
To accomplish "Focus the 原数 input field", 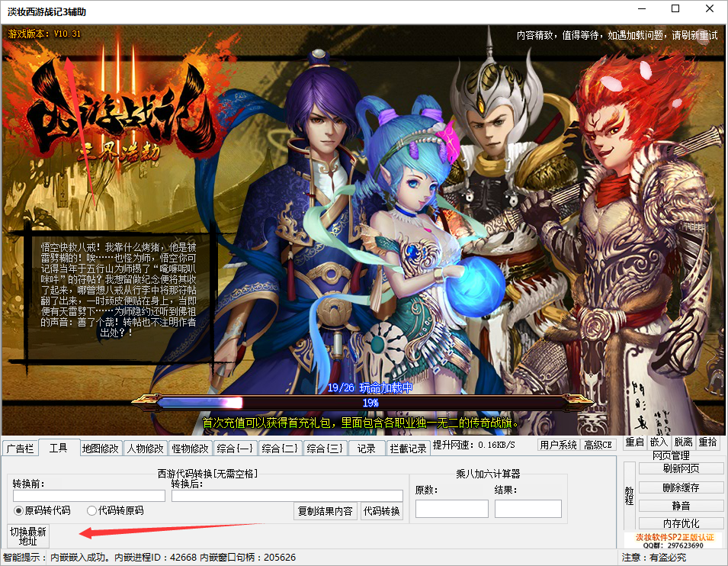I will tap(452, 509).
